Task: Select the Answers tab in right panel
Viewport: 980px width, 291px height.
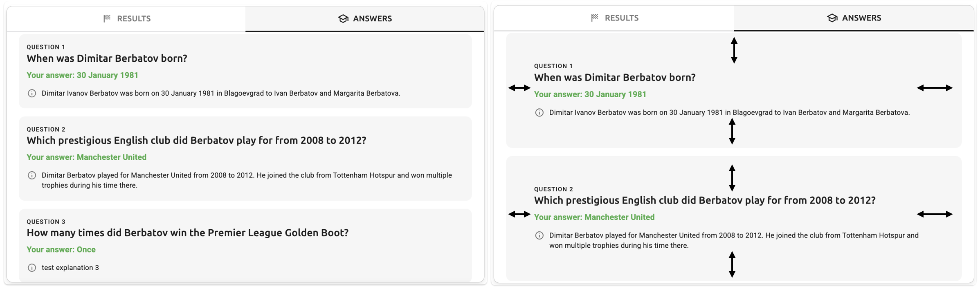Action: pyautogui.click(x=854, y=18)
